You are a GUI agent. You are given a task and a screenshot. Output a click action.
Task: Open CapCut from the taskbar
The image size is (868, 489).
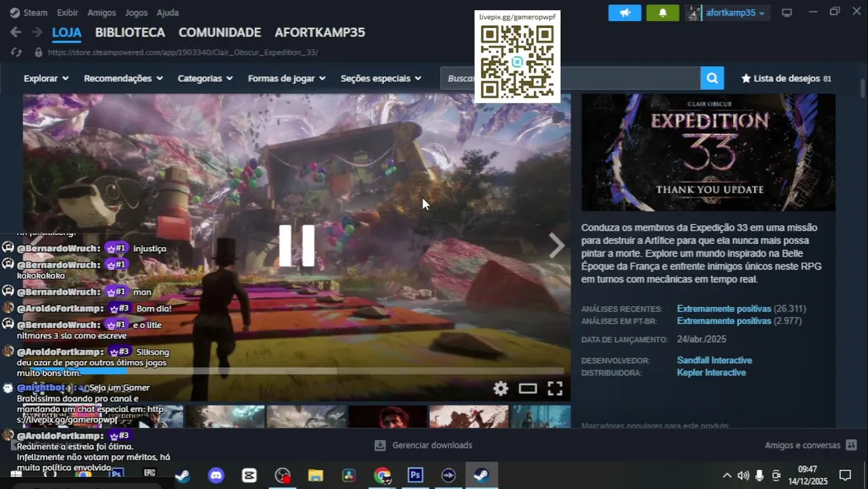click(249, 475)
